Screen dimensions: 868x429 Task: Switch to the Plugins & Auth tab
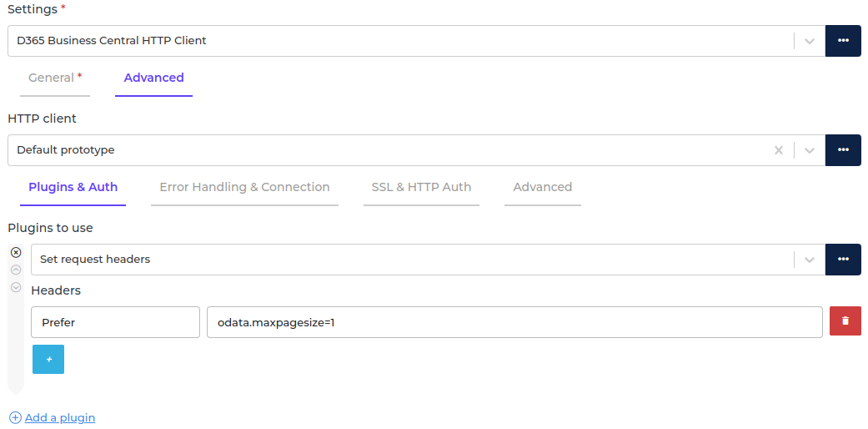(x=73, y=187)
